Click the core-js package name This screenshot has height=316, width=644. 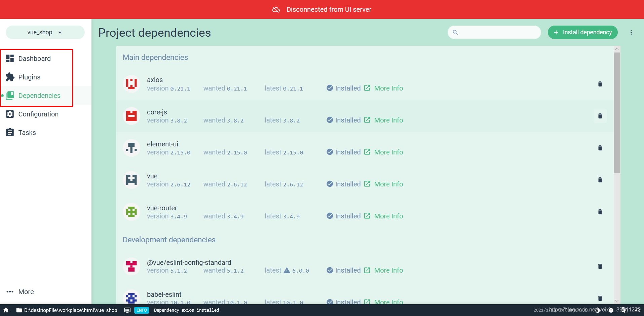[157, 112]
